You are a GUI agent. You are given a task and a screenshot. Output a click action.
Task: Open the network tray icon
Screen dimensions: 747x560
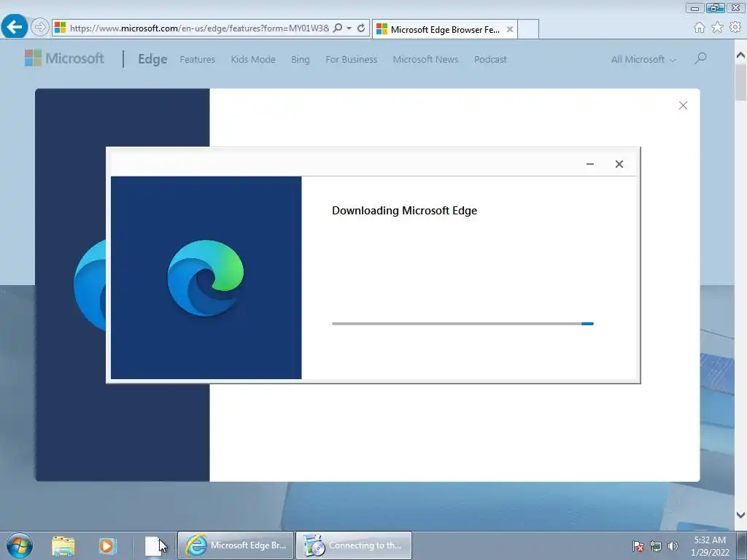[656, 546]
